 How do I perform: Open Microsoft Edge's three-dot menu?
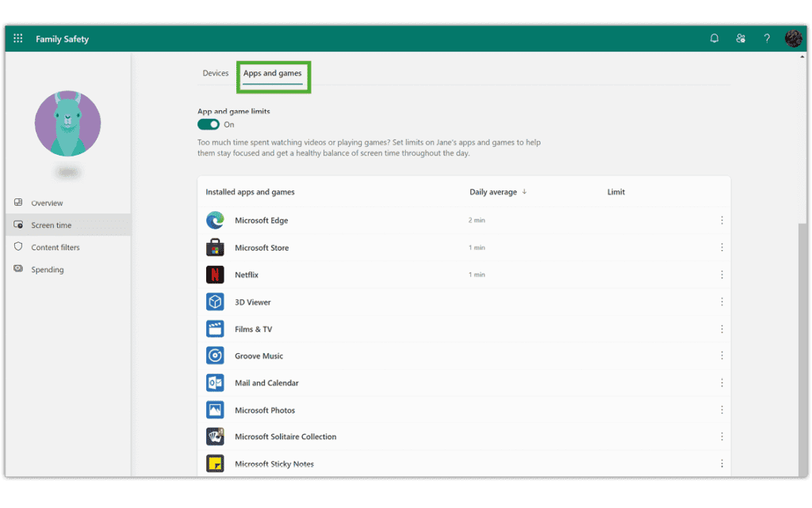pos(722,220)
